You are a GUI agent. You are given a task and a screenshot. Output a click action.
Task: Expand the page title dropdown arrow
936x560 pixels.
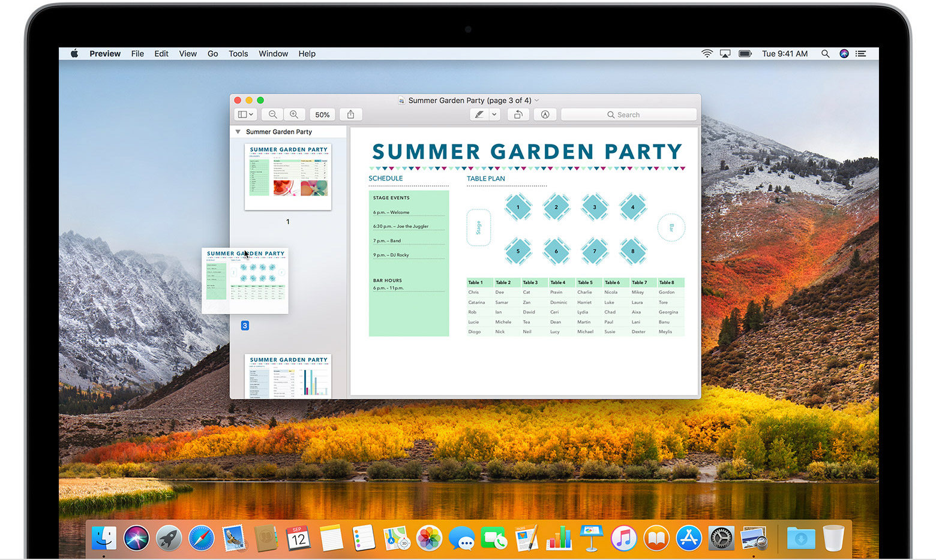click(537, 100)
